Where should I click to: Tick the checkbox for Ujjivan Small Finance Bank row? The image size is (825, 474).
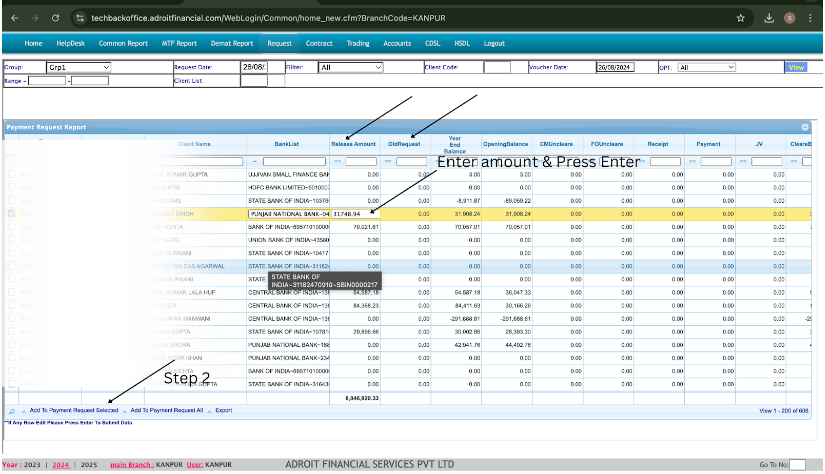point(12,174)
